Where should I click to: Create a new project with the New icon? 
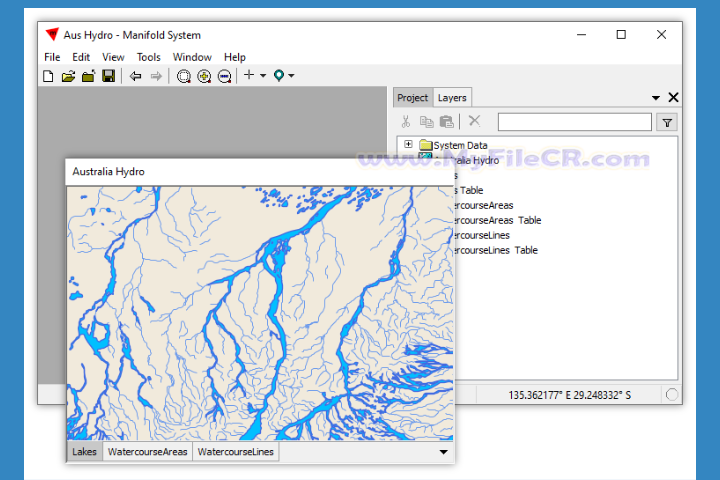coord(48,76)
